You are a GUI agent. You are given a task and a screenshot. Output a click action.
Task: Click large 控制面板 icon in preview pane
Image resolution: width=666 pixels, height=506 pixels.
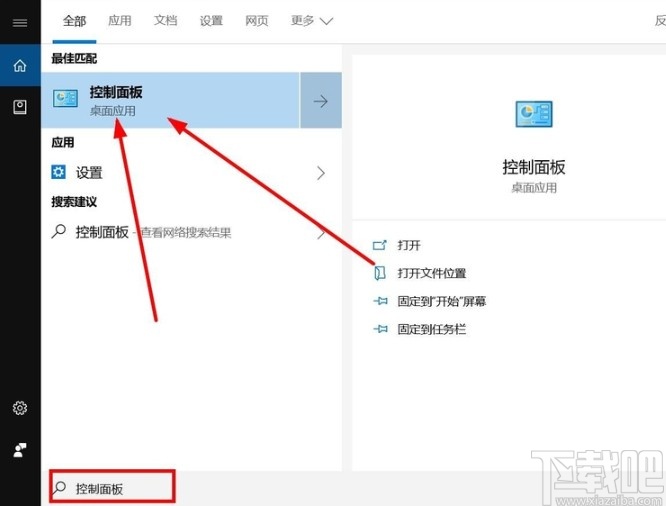click(534, 114)
